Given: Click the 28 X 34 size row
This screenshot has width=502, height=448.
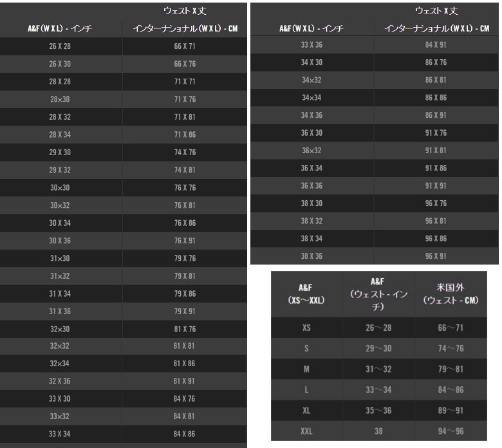Looking at the screenshot, I should coord(60,135).
